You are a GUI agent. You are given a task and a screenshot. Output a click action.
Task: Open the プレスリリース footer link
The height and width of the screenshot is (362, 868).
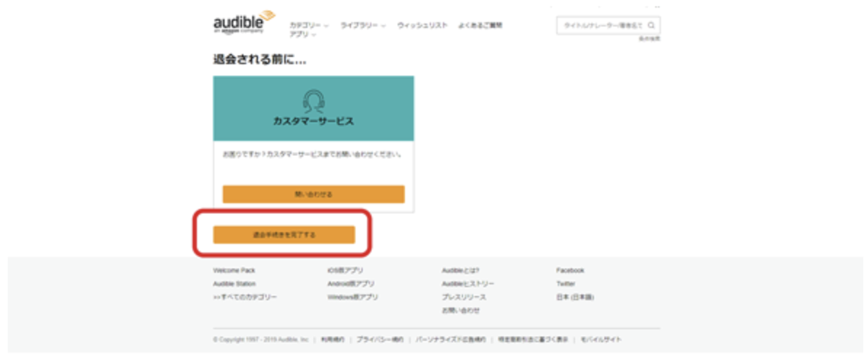pyautogui.click(x=464, y=297)
